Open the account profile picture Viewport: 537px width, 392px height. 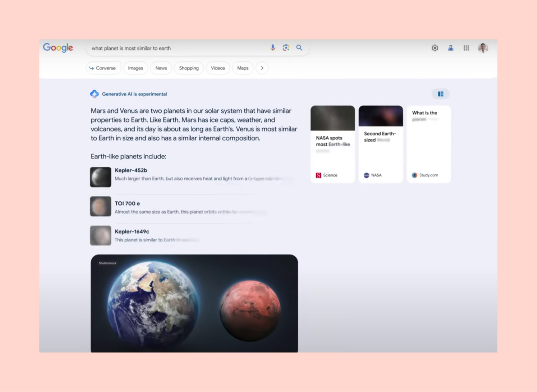[483, 48]
